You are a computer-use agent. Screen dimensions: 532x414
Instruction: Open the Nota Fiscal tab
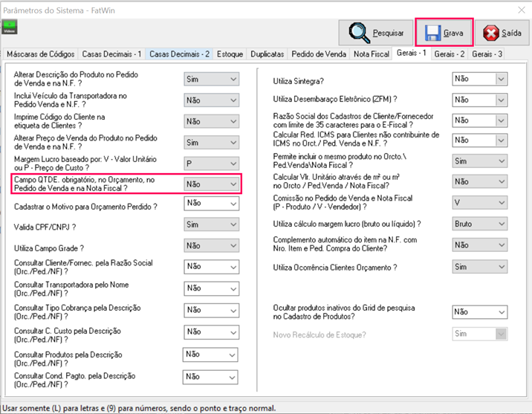tap(371, 54)
